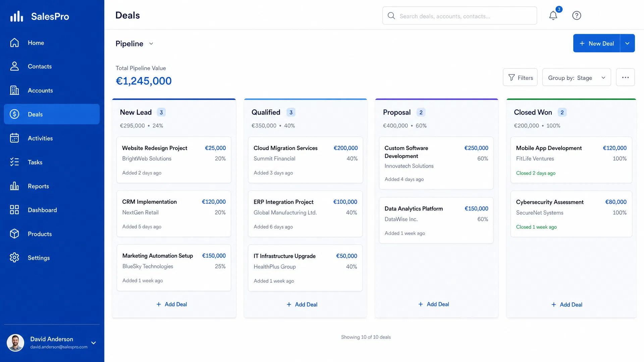
Task: Click the Activities calendar icon
Action: click(14, 138)
